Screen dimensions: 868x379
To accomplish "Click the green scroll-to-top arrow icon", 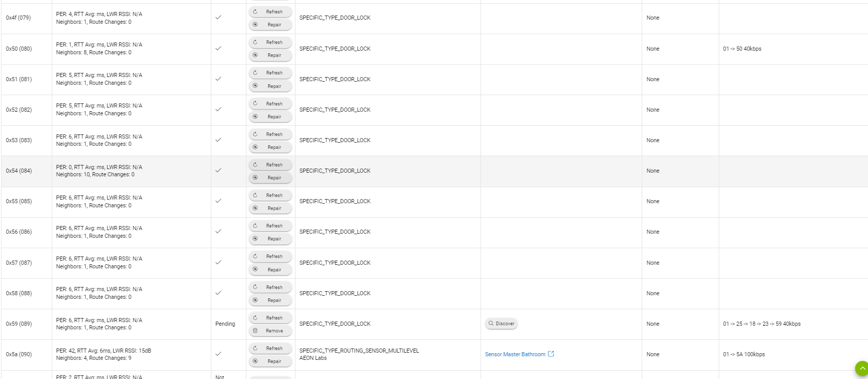I will tap(862, 368).
